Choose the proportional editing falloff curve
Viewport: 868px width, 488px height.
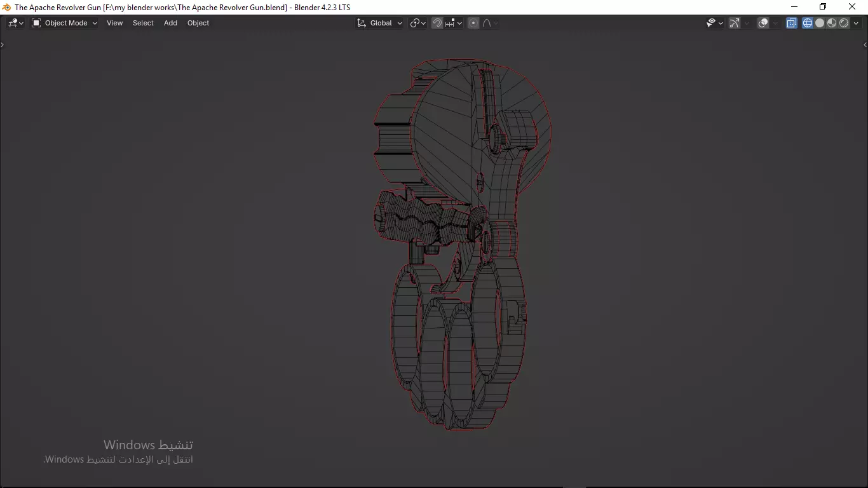pos(490,23)
